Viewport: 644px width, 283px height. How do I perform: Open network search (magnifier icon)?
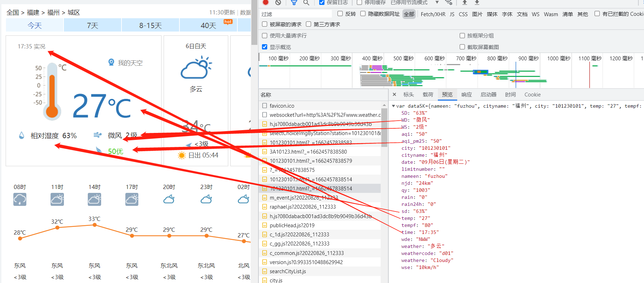point(306,2)
